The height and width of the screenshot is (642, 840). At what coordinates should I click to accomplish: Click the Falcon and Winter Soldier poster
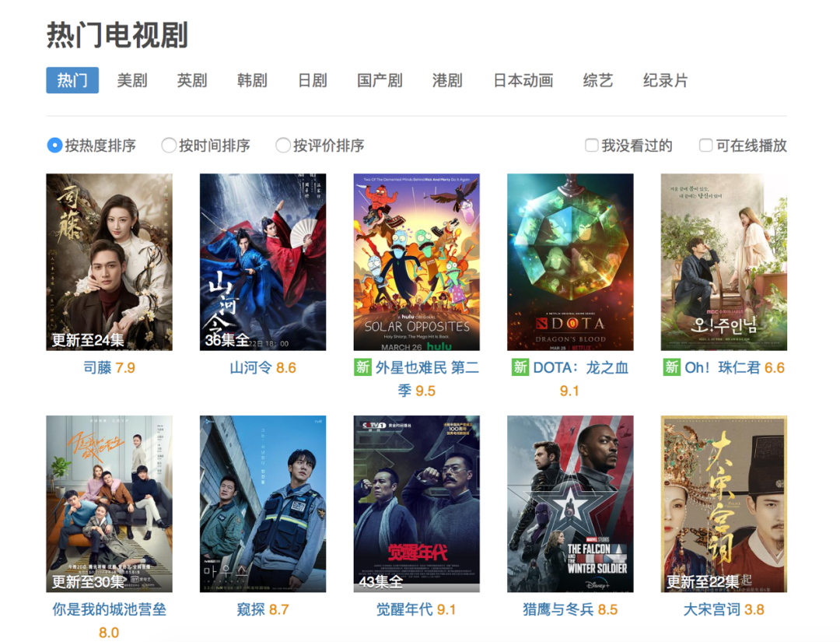tap(570, 503)
